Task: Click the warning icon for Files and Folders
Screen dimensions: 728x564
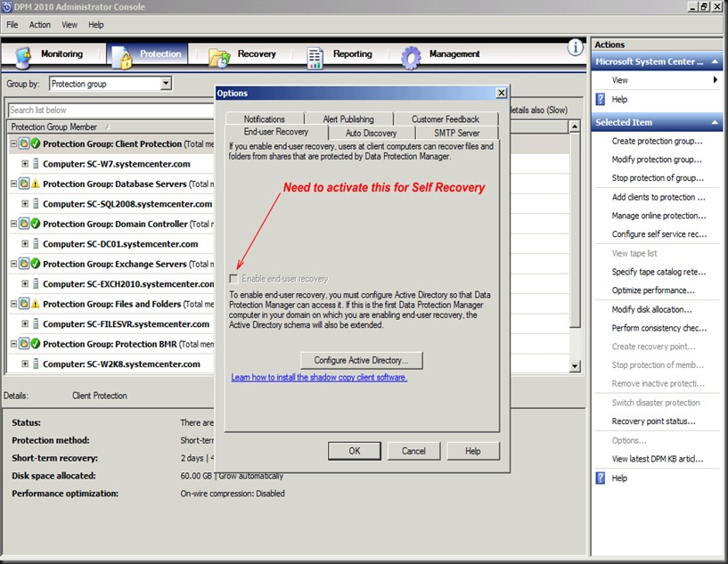Action: pos(36,304)
